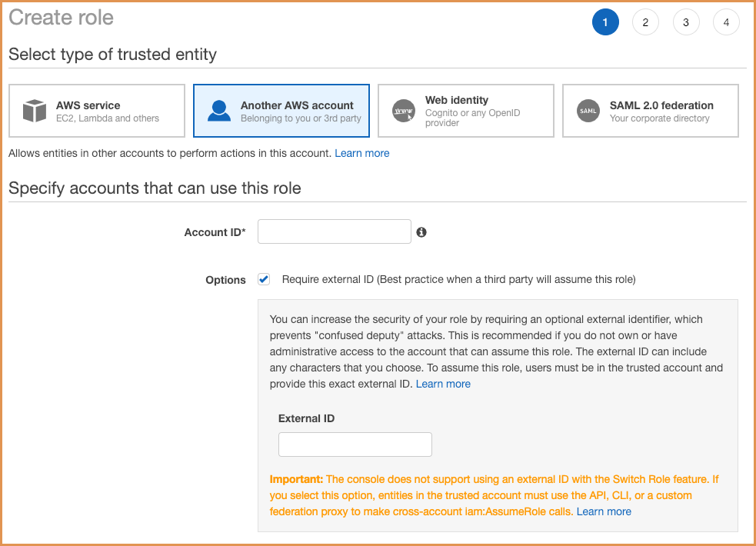Choose Web identity trusted entity

[x=466, y=111]
